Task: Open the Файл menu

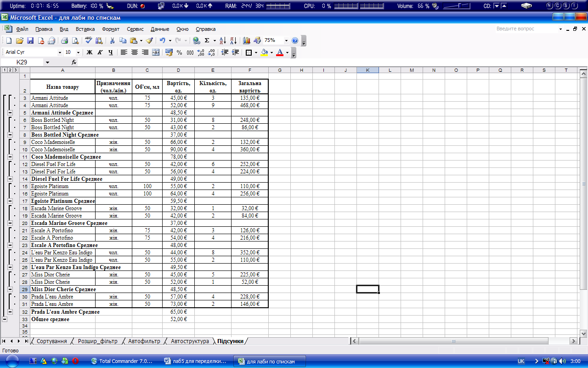Action: [x=22, y=29]
